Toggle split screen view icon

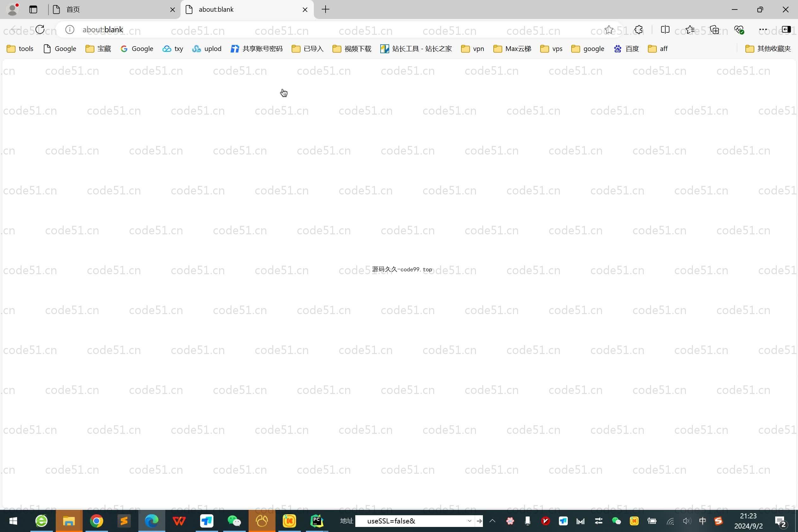click(665, 29)
